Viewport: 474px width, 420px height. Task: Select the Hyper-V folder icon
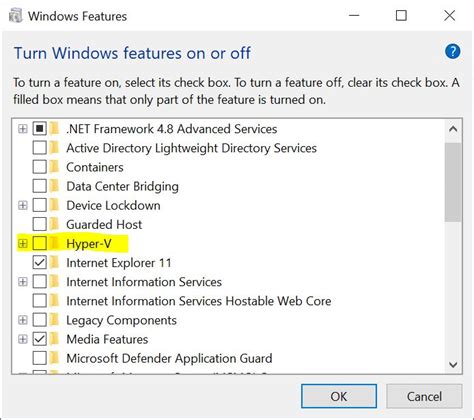point(54,243)
